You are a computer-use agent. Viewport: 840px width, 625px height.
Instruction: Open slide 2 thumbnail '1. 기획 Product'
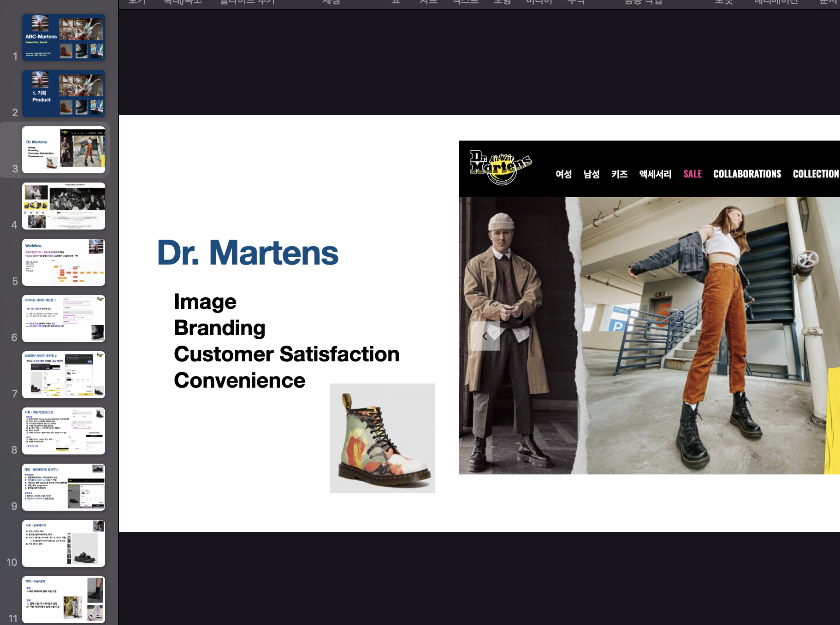[x=64, y=94]
